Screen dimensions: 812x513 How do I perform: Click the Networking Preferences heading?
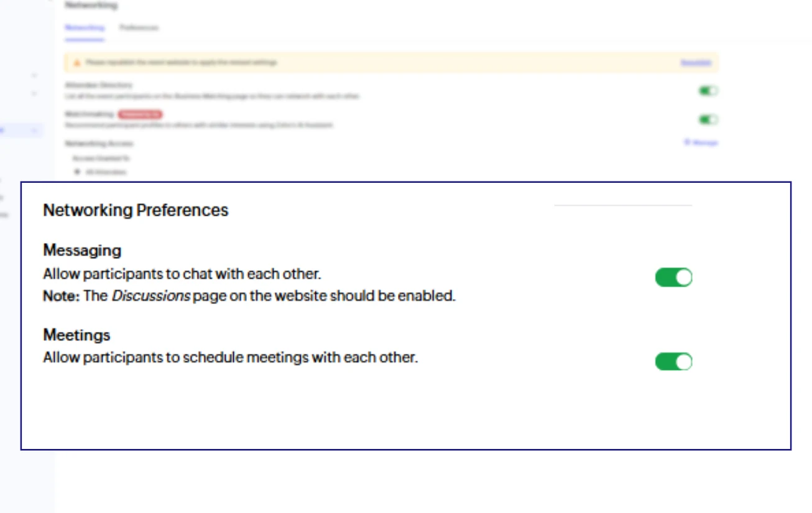pos(136,210)
